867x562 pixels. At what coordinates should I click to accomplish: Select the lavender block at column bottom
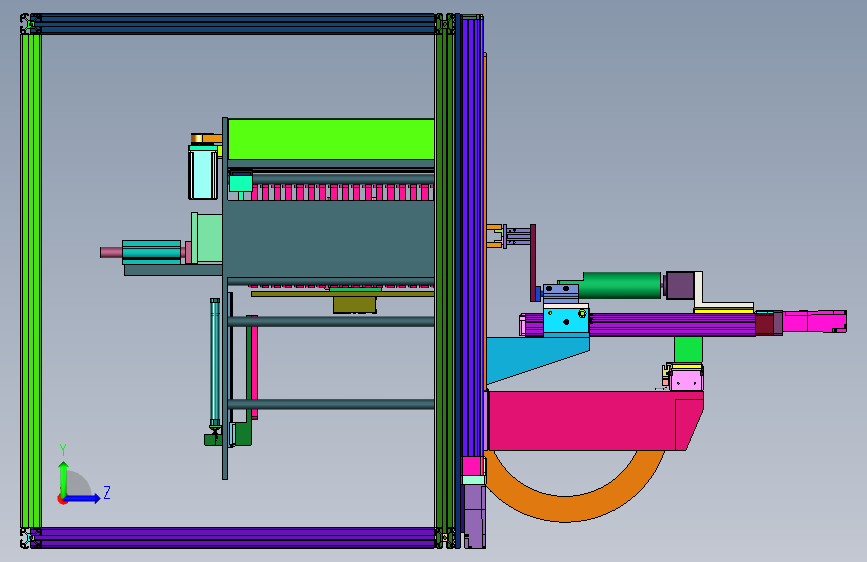point(474,516)
